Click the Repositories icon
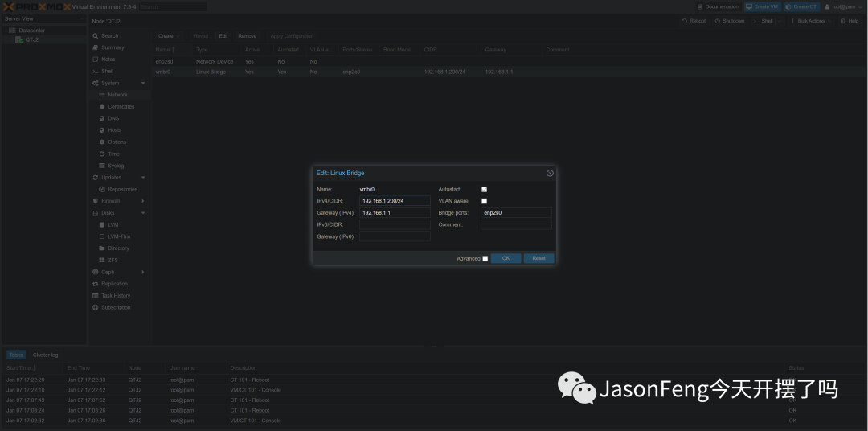The height and width of the screenshot is (431, 868). coord(102,190)
